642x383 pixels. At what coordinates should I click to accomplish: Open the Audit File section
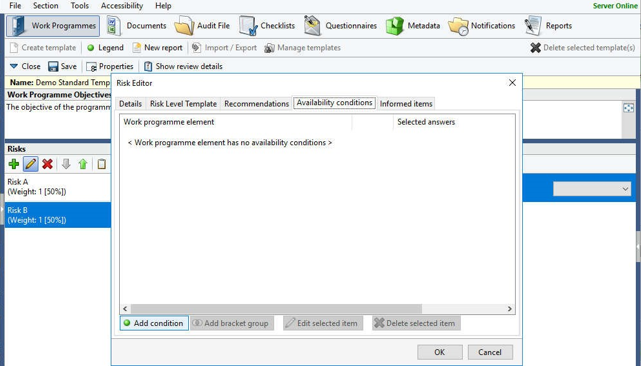(x=202, y=26)
